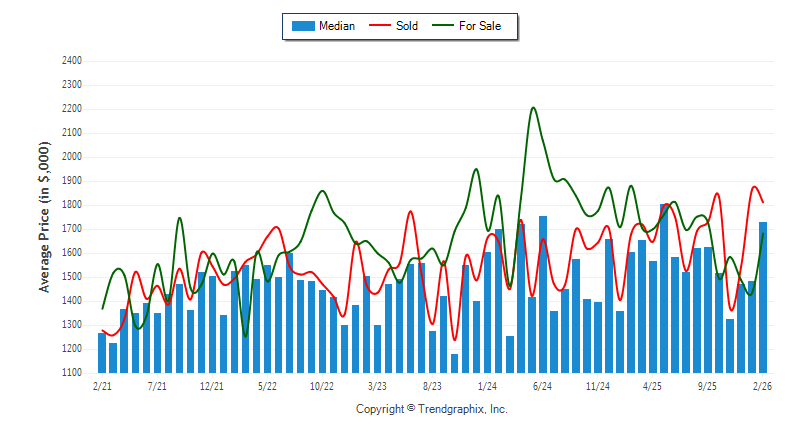Click the 6/24 x-axis date label

543,385
